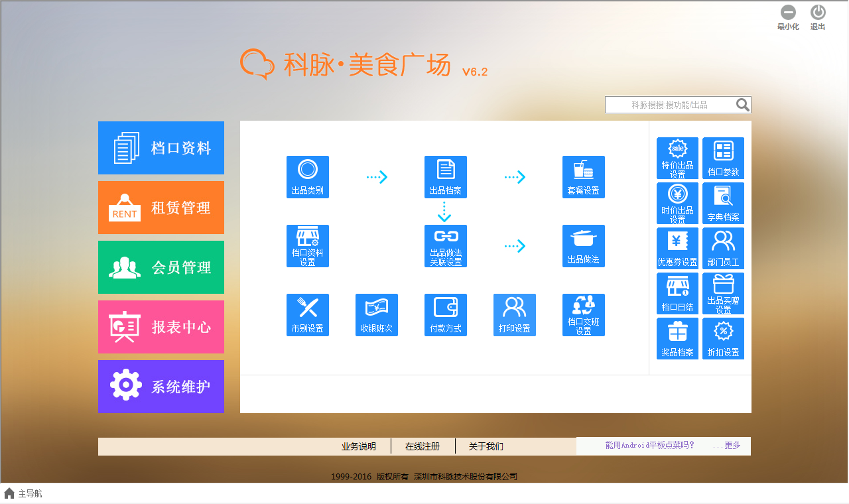
Task: Open the 打印设置 icon
Action: tap(514, 315)
